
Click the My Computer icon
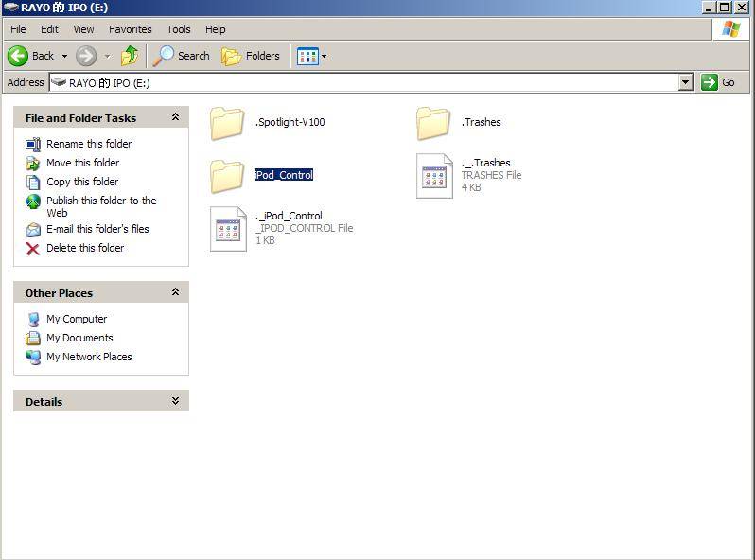tap(33, 319)
